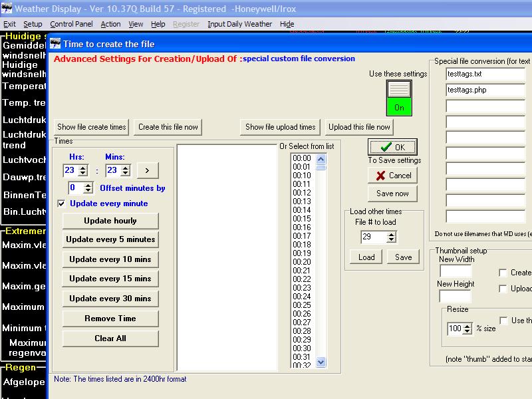The width and height of the screenshot is (532, 399).
Task: Click the Remove Time button
Action: pyautogui.click(x=110, y=319)
